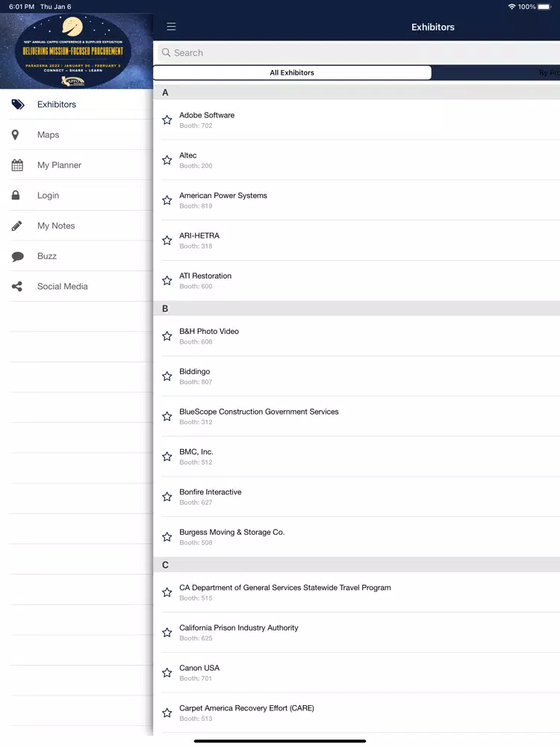Select the All Exhibitors tab
The height and width of the screenshot is (747, 560).
292,72
